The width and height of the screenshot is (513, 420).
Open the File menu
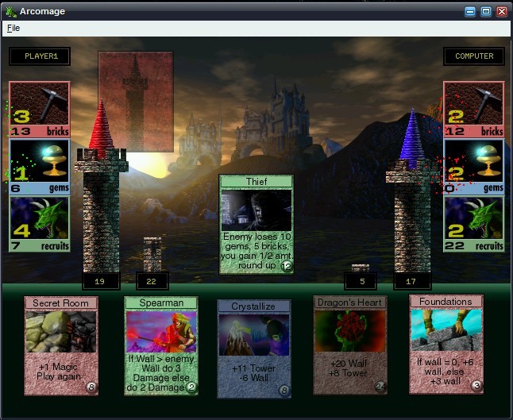(13, 28)
